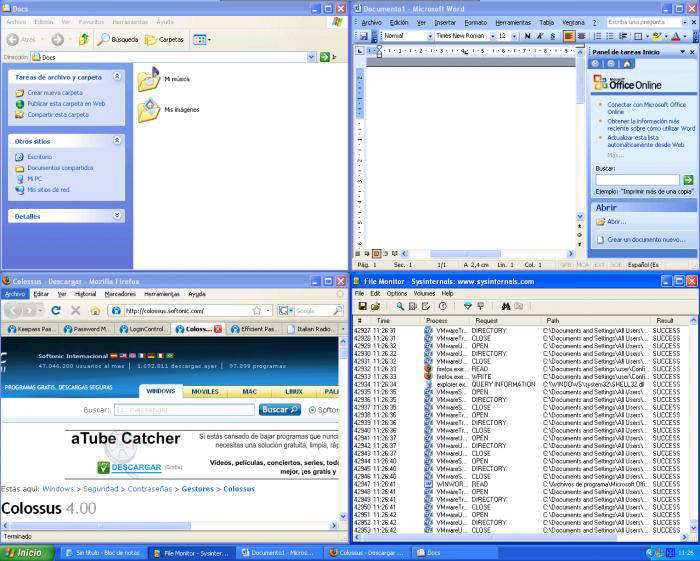
Task: Go to Firefox home page icon
Action: click(x=95, y=311)
